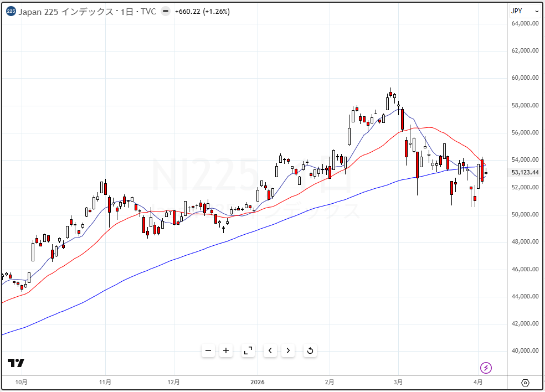Click the TradingView logo

tap(16, 363)
